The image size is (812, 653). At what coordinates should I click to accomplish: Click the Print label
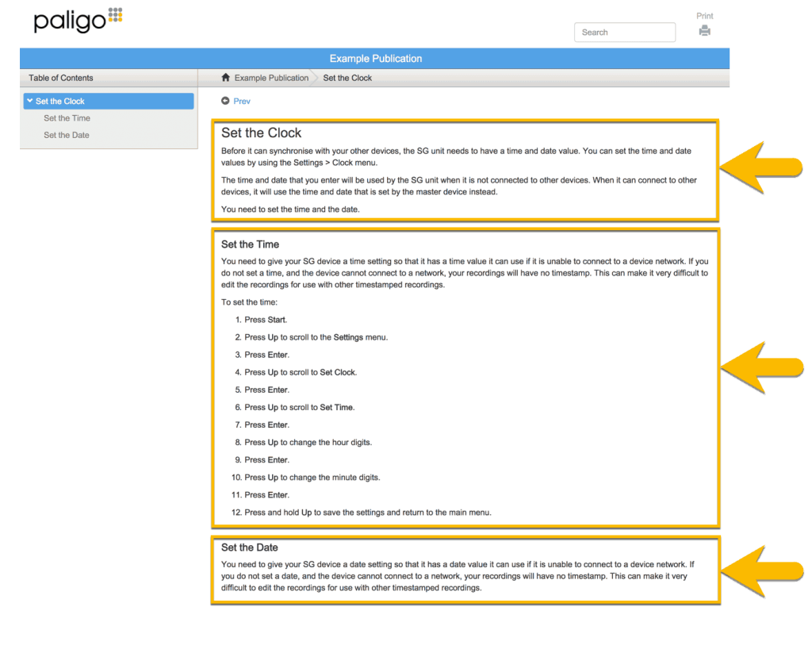[x=704, y=16]
